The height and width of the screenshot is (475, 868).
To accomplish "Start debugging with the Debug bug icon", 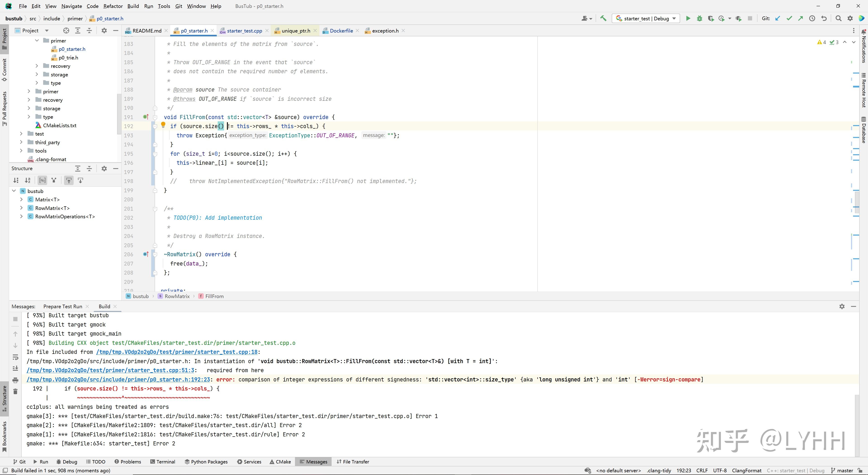I will [700, 19].
